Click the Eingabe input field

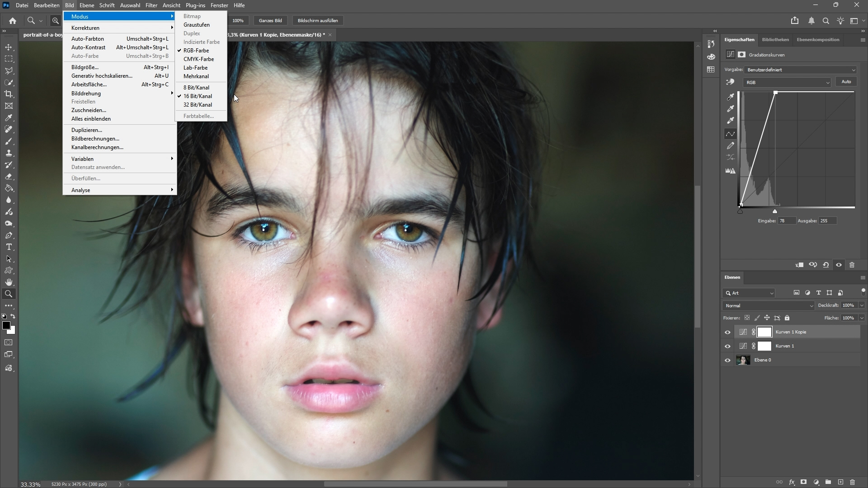click(x=786, y=221)
